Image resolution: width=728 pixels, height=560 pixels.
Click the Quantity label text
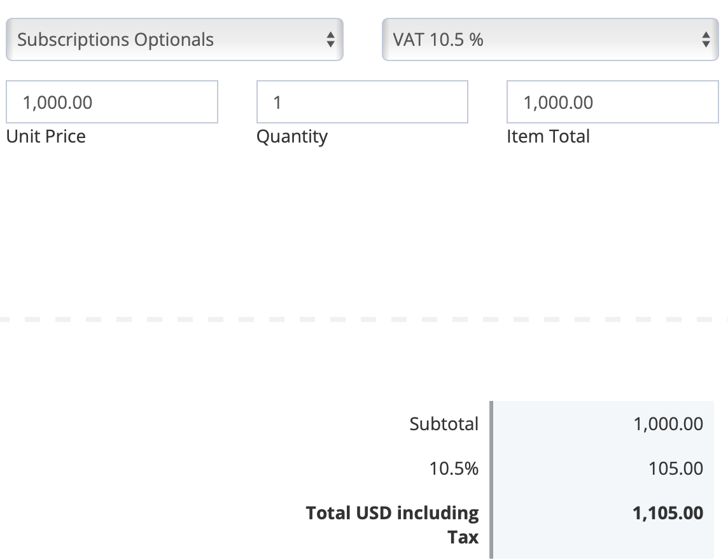(292, 136)
